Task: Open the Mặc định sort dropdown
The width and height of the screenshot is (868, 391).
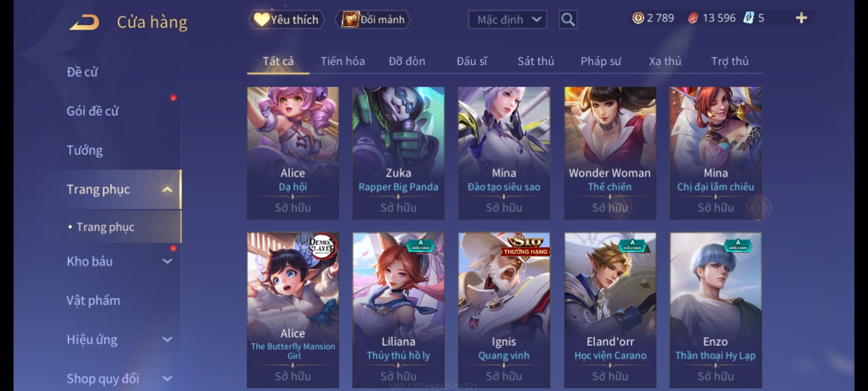Action: 507,20
